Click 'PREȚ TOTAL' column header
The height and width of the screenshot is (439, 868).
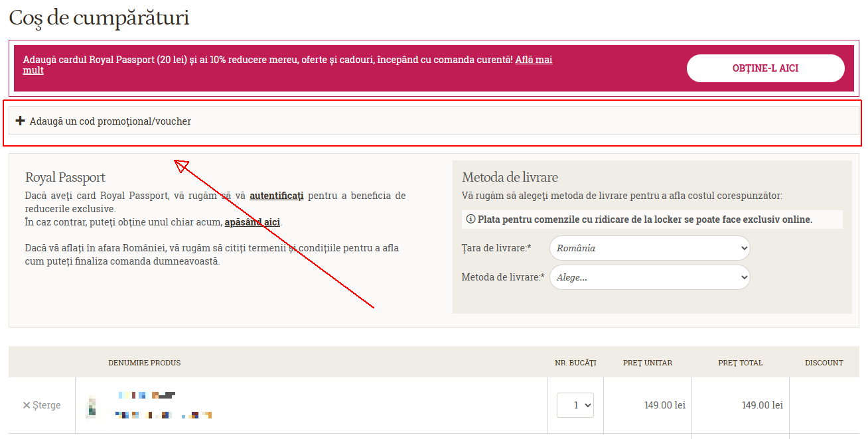coord(741,363)
